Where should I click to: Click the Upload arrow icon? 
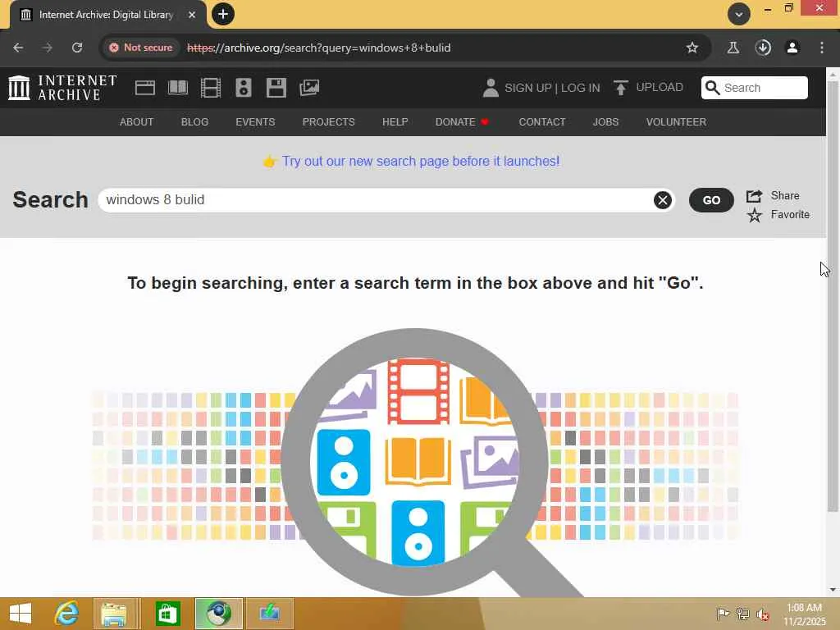[620, 88]
